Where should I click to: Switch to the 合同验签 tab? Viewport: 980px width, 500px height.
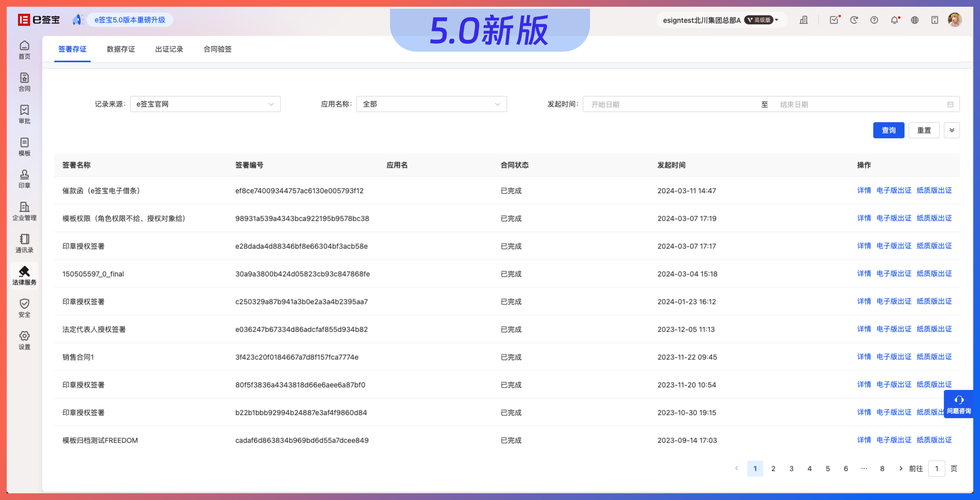217,49
